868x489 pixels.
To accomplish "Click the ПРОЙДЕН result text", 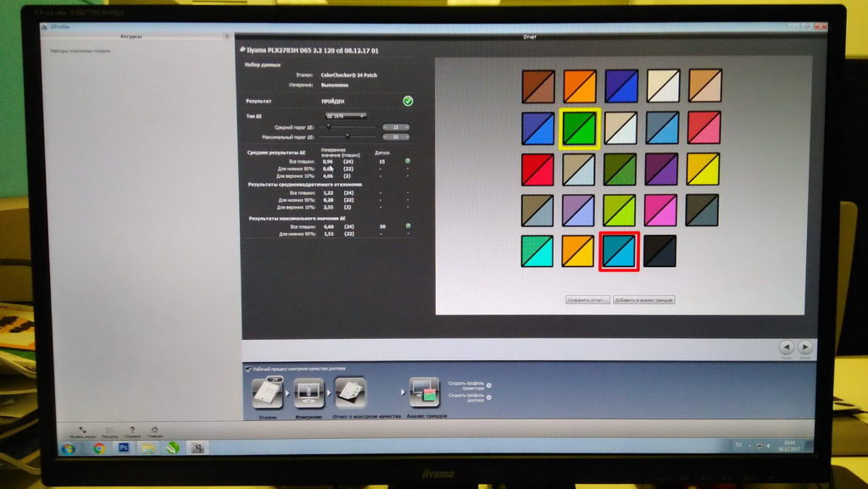I will (332, 101).
